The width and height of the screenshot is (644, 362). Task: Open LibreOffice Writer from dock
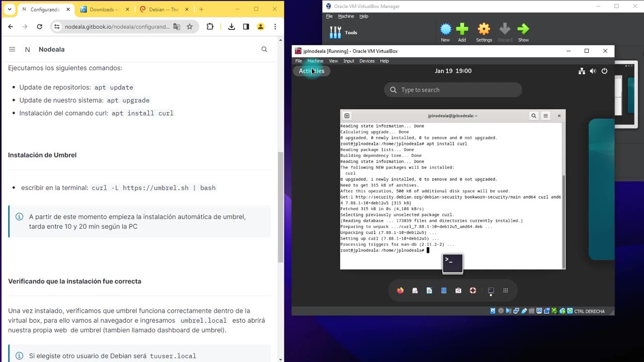point(429,291)
